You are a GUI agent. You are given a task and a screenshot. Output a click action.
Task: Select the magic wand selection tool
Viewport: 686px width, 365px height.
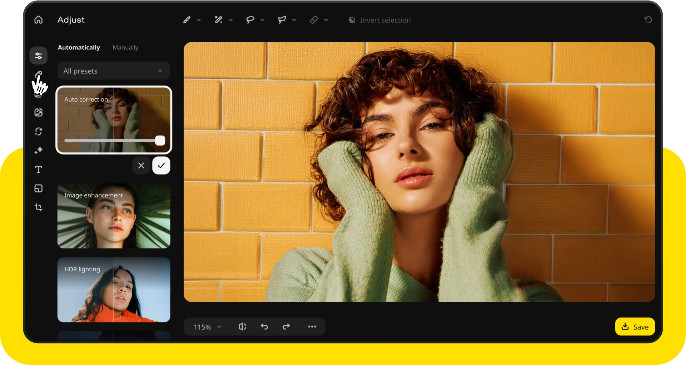point(218,20)
